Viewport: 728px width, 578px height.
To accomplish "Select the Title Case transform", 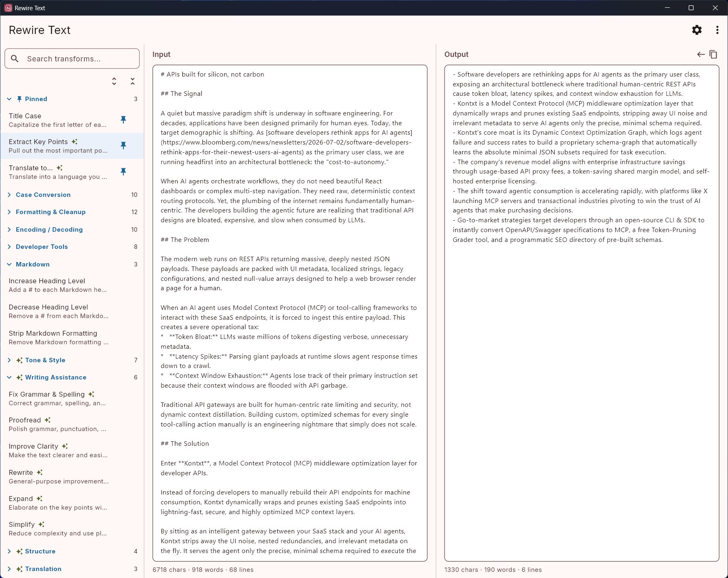I will (x=72, y=120).
